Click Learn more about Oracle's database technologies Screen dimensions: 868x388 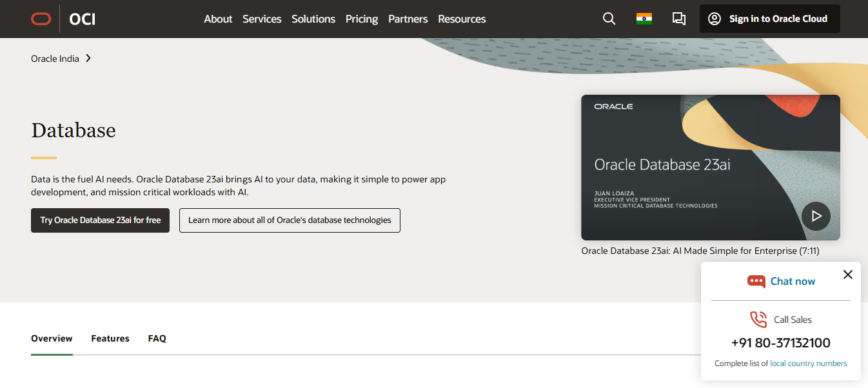point(290,220)
